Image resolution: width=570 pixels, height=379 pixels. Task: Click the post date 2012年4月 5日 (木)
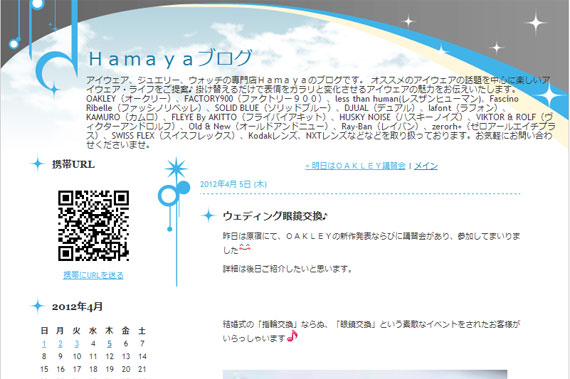click(x=233, y=184)
